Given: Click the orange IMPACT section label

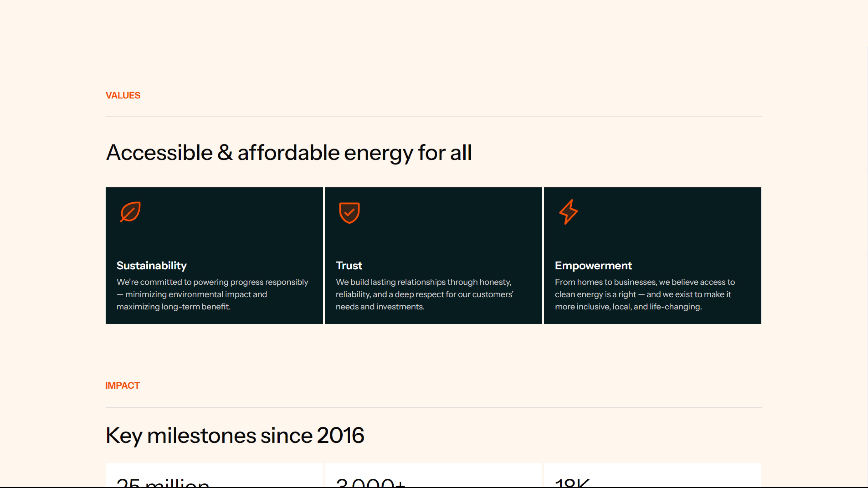Looking at the screenshot, I should click(x=122, y=385).
